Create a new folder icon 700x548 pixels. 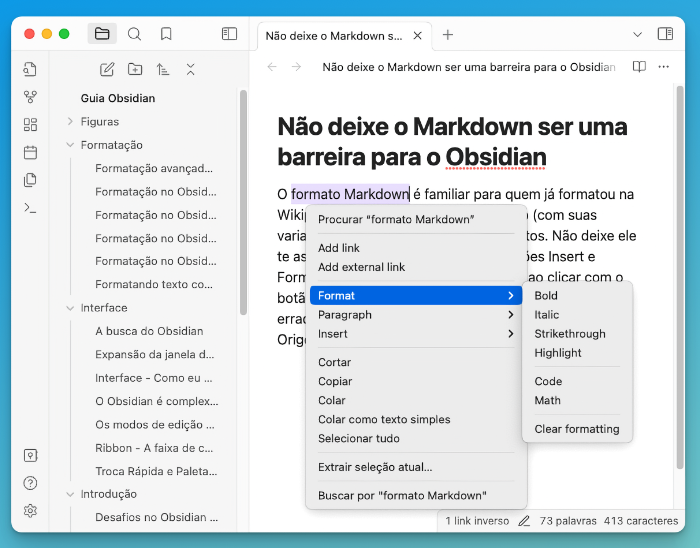click(135, 69)
